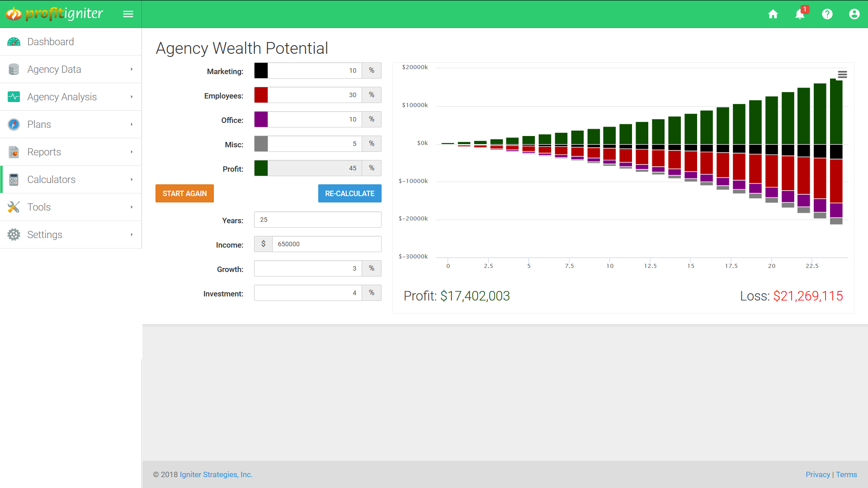Open the user account icon
The width and height of the screenshot is (868, 488).
[854, 14]
